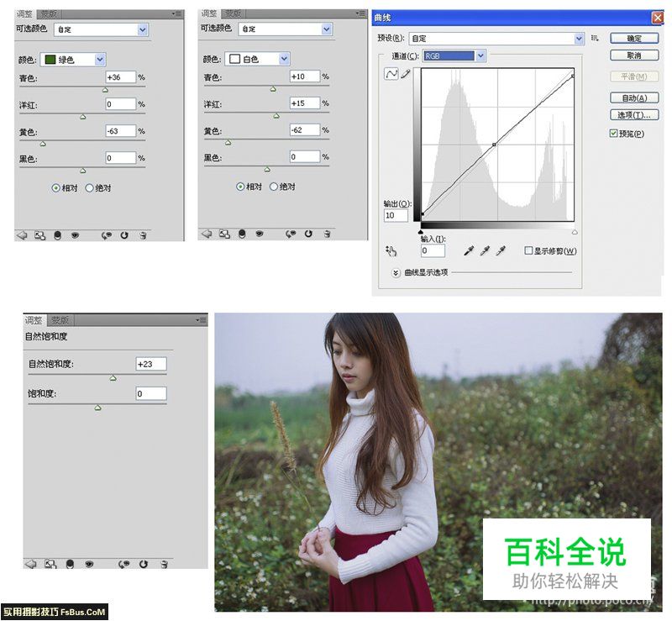Click the reset arrow icon in the green Selective Color panel
This screenshot has height=621, width=672.
124,235
